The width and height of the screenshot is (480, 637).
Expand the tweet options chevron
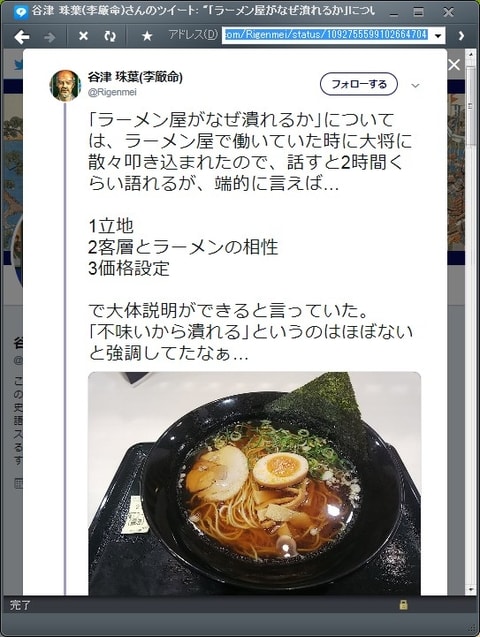click(415, 85)
